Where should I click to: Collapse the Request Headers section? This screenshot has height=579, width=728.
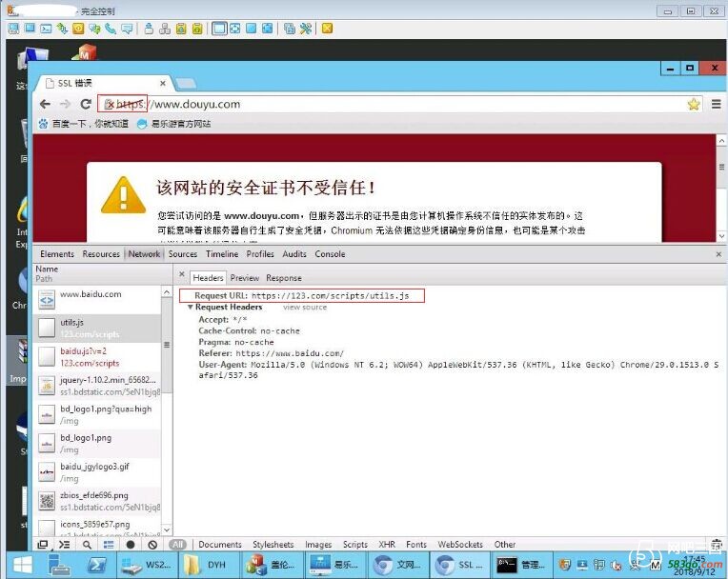pos(190,308)
